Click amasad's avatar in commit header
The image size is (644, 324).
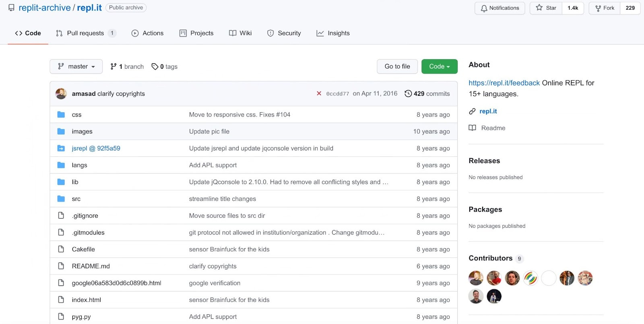(x=61, y=93)
